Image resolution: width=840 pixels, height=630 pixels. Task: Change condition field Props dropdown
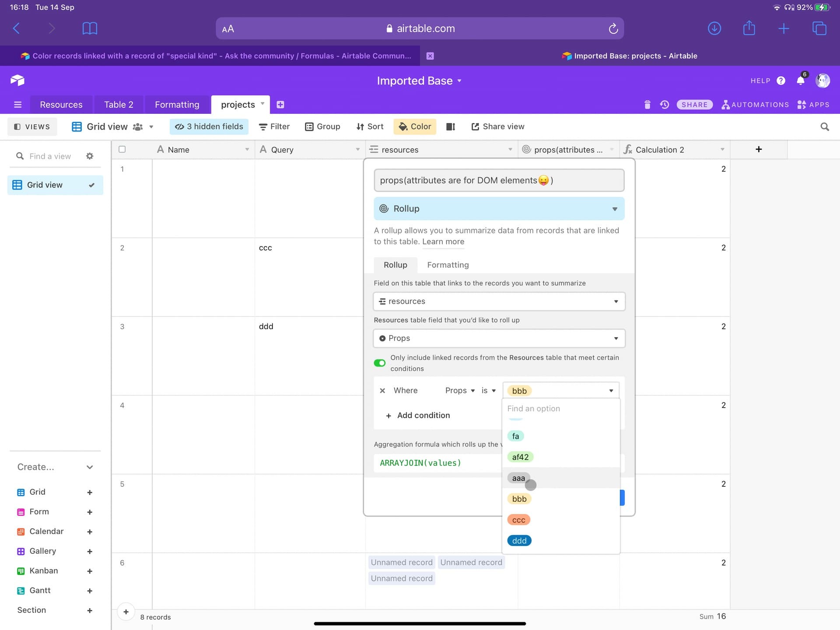(x=460, y=391)
